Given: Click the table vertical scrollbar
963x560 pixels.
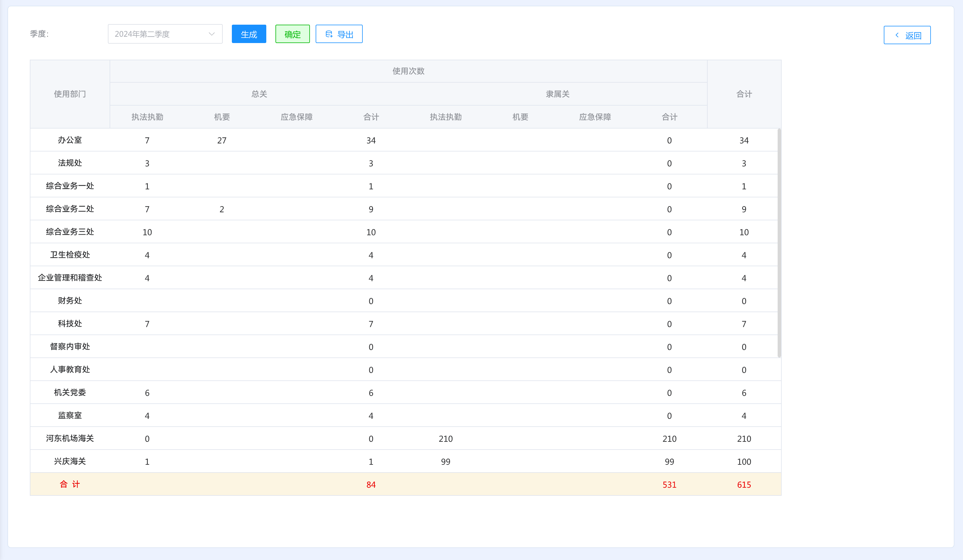Looking at the screenshot, I should tap(779, 243).
